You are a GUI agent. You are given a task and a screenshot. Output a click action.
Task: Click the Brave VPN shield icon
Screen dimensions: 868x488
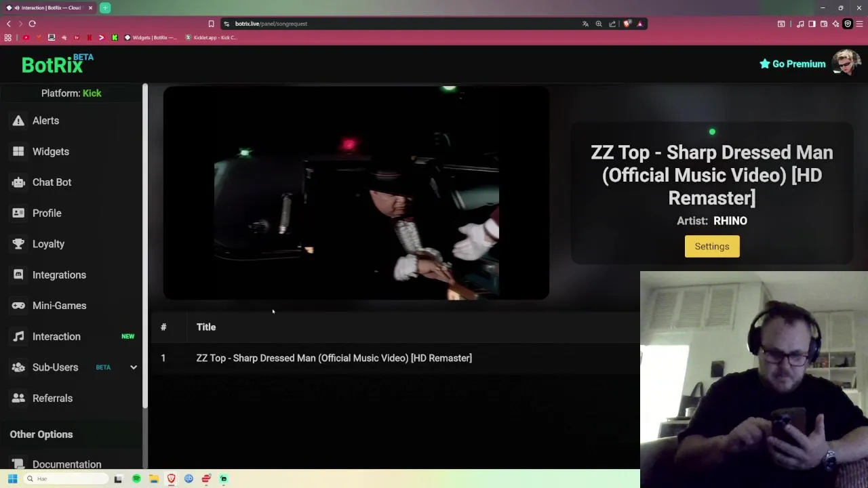[x=848, y=24]
